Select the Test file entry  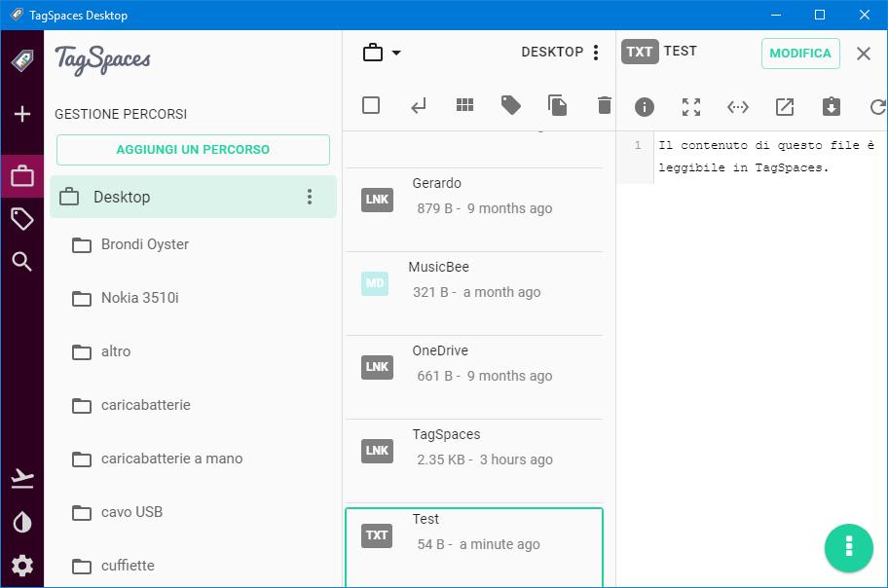(474, 547)
